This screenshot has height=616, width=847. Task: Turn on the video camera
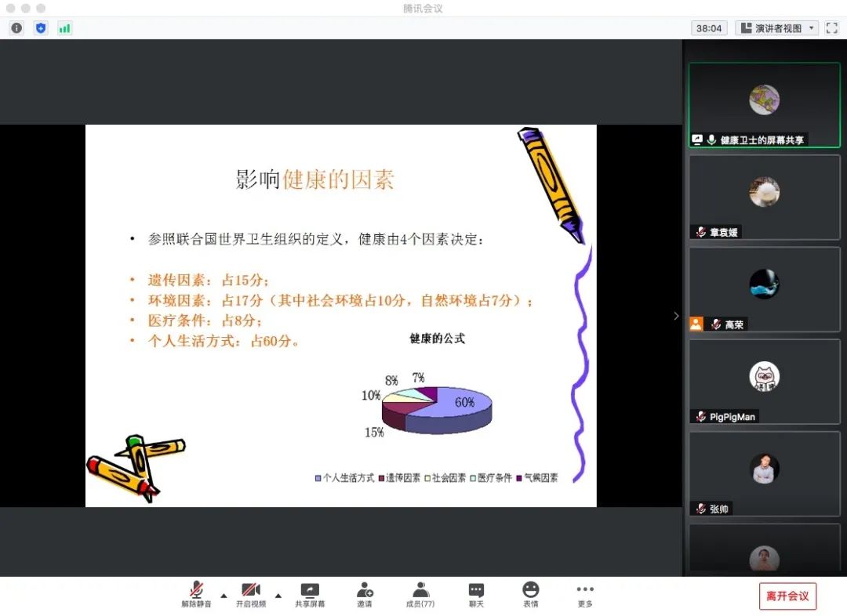click(x=251, y=595)
